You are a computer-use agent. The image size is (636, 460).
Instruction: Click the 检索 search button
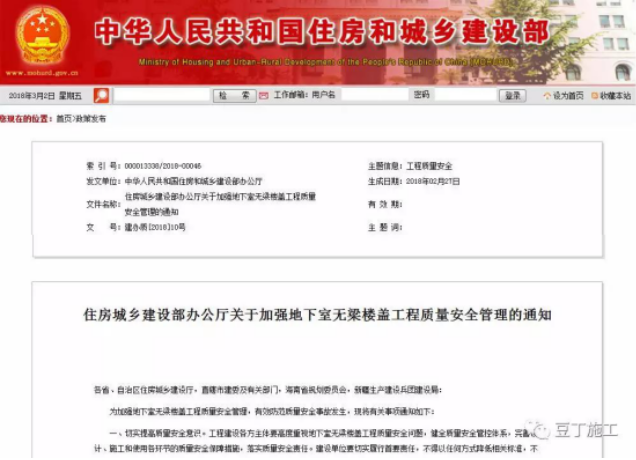point(234,96)
